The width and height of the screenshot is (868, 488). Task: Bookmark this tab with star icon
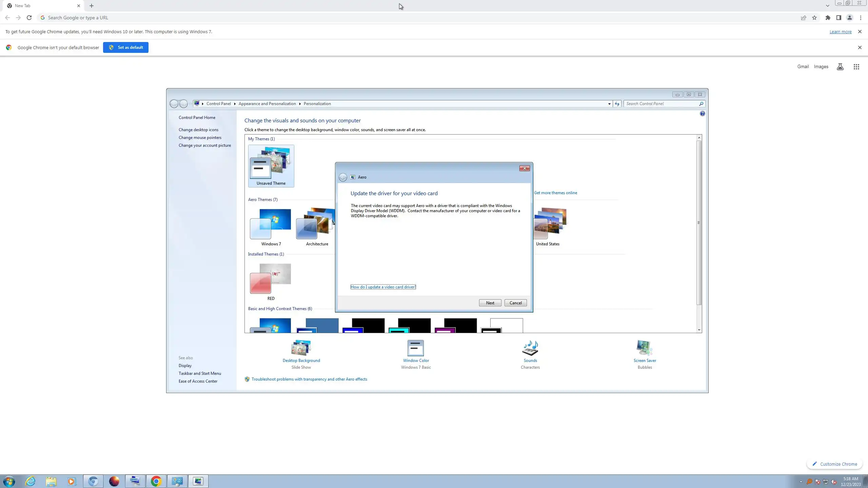(814, 18)
